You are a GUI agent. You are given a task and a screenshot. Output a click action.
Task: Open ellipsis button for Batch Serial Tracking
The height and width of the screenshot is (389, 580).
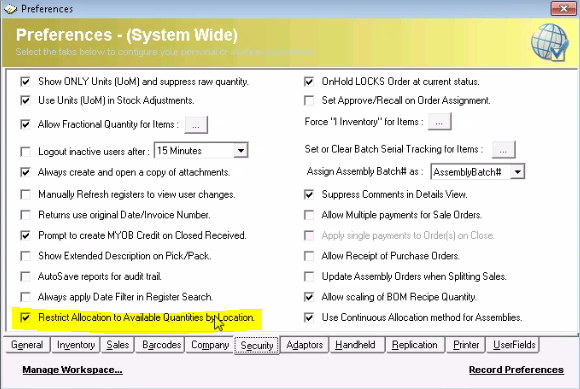(503, 150)
